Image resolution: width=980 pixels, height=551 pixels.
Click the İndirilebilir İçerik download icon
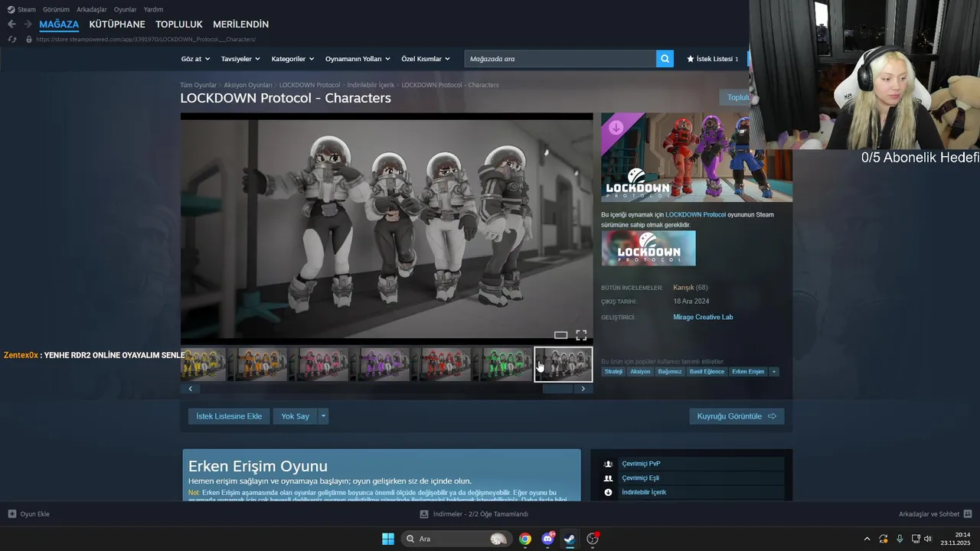coord(608,492)
